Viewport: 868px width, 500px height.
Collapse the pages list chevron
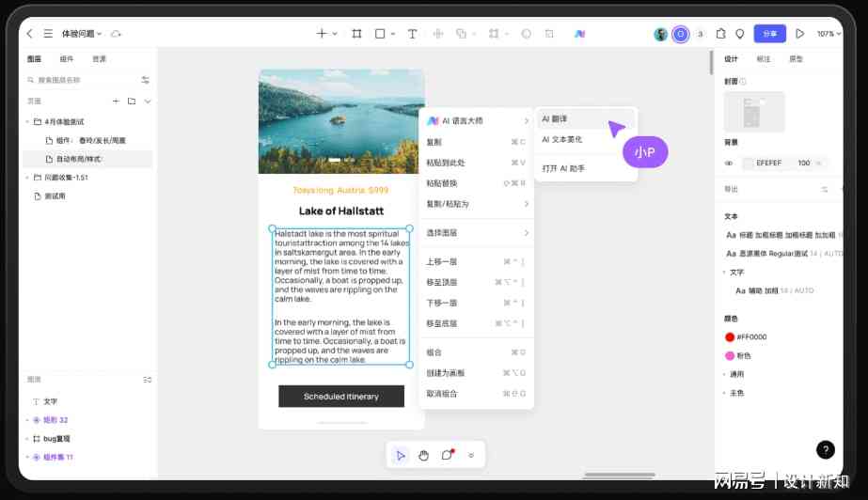tap(148, 102)
